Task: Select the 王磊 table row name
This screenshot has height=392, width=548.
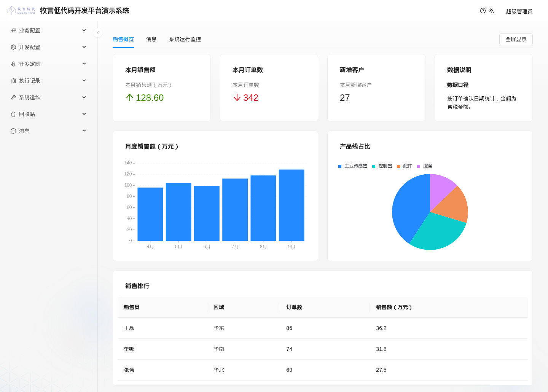Action: coord(129,328)
